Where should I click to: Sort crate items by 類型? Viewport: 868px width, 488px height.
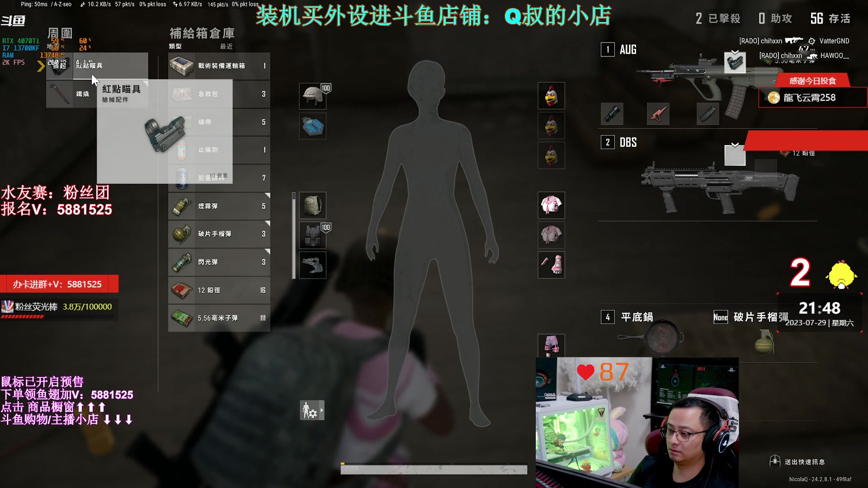coord(175,47)
